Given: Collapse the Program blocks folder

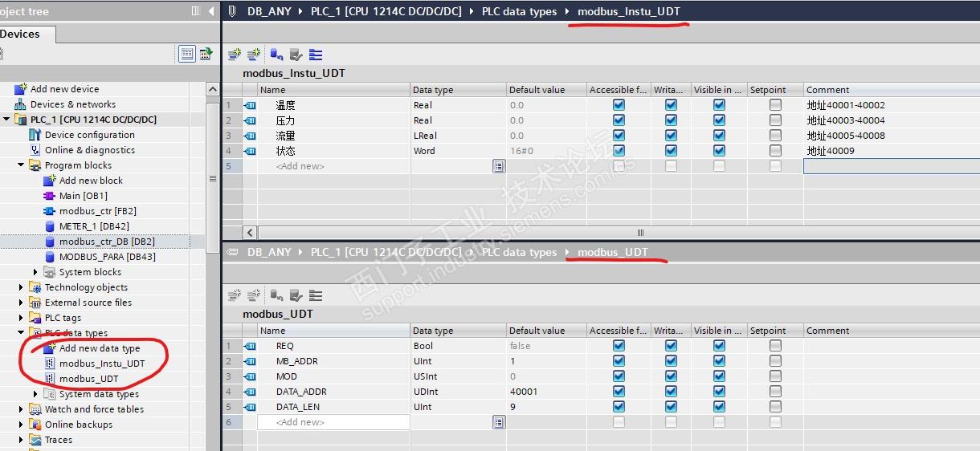Looking at the screenshot, I should click(22, 165).
